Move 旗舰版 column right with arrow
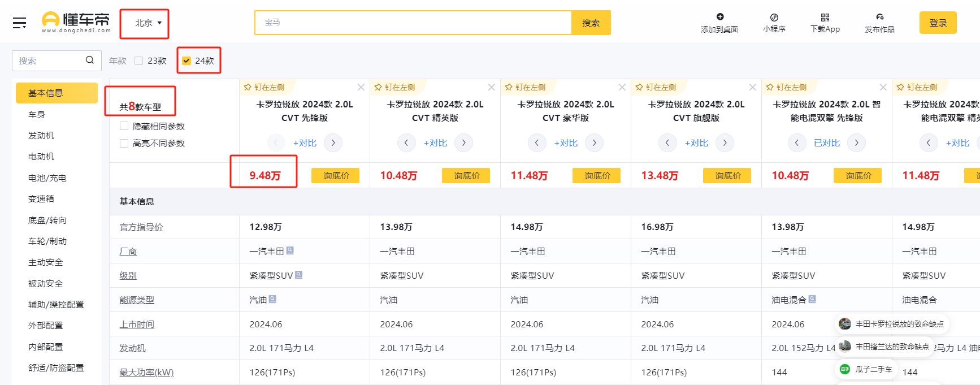This screenshot has width=980, height=385. (x=725, y=143)
